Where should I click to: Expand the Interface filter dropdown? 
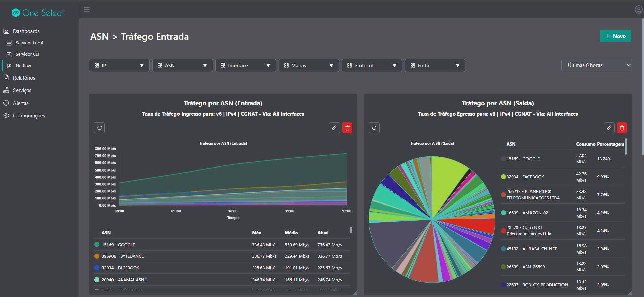[246, 65]
